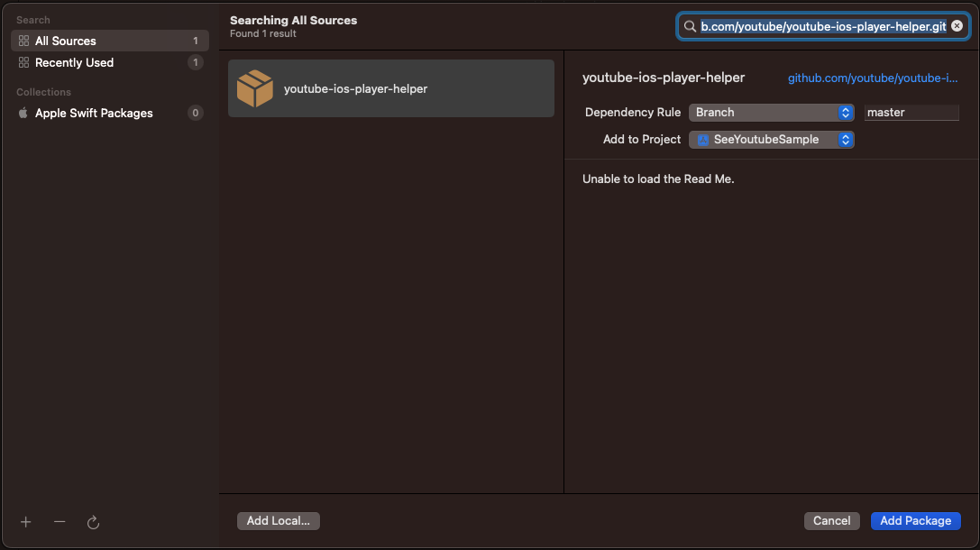
Task: Click into the package URL search field
Action: click(x=823, y=26)
